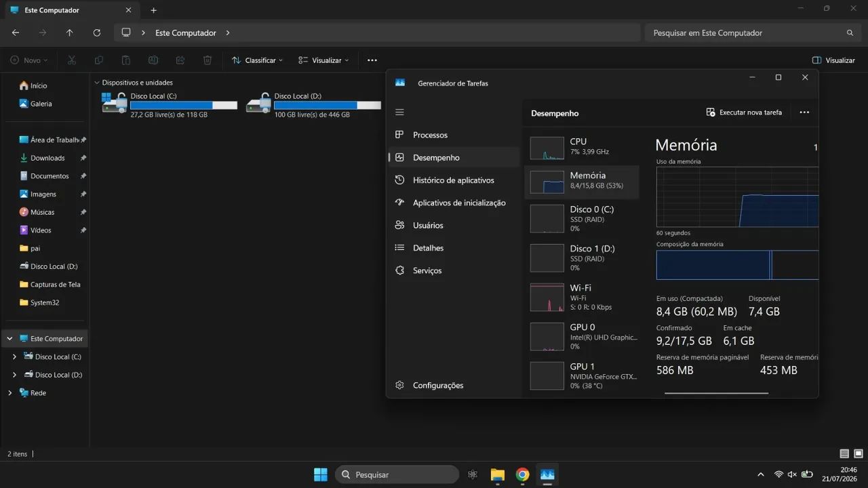The width and height of the screenshot is (868, 488).
Task: Expand the Rede tree node
Action: tap(9, 392)
